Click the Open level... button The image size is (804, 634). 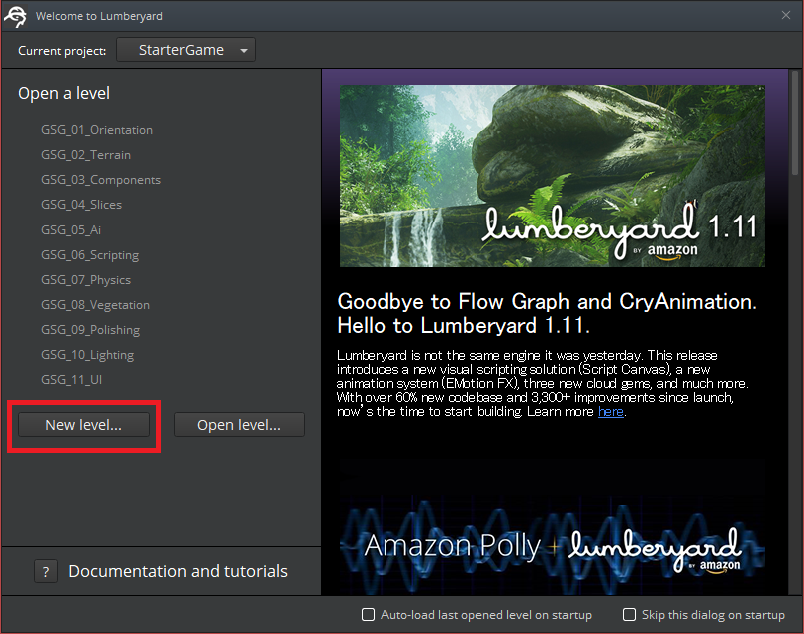(x=239, y=425)
